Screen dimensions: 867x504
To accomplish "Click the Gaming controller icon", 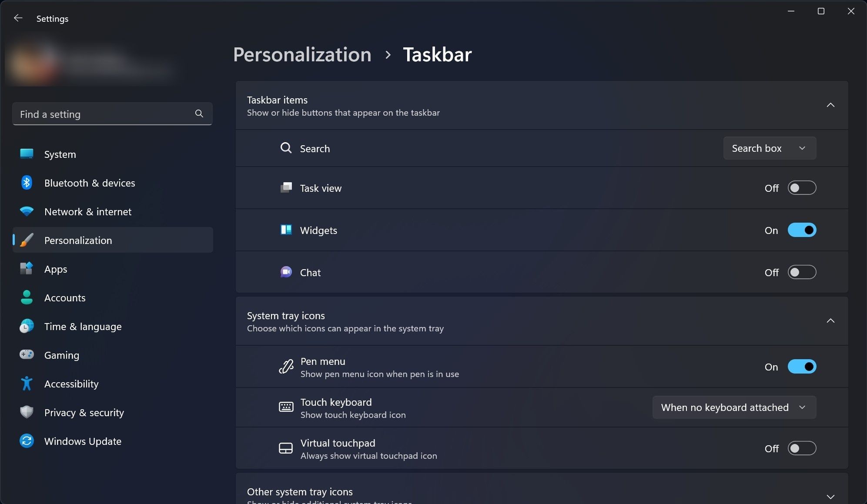I will (x=27, y=355).
